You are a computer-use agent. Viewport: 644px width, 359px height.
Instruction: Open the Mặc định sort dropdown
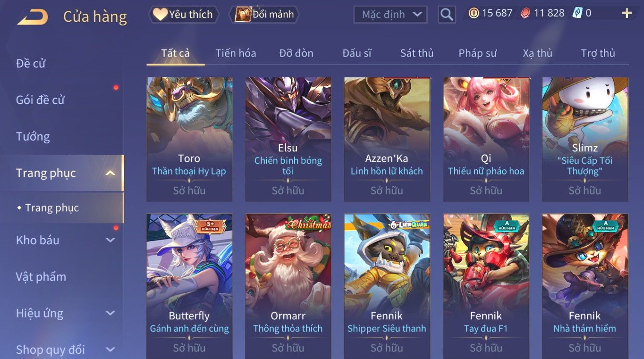click(x=390, y=14)
